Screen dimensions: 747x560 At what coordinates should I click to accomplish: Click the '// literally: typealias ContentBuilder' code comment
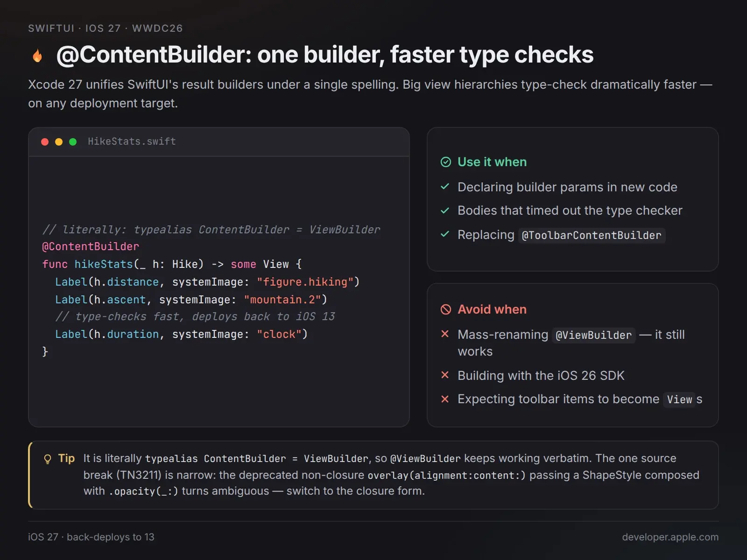coord(211,230)
